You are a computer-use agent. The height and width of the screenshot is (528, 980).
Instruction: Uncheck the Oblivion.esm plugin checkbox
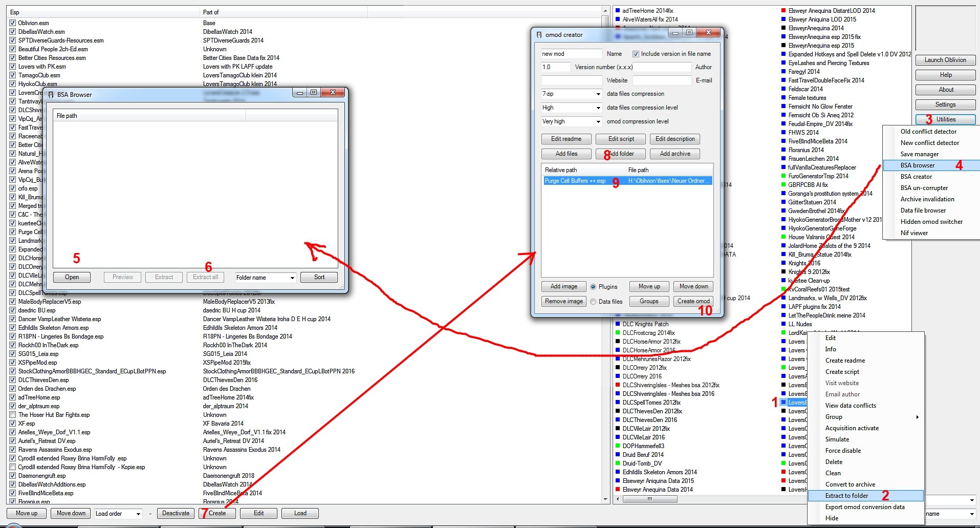[x=12, y=23]
